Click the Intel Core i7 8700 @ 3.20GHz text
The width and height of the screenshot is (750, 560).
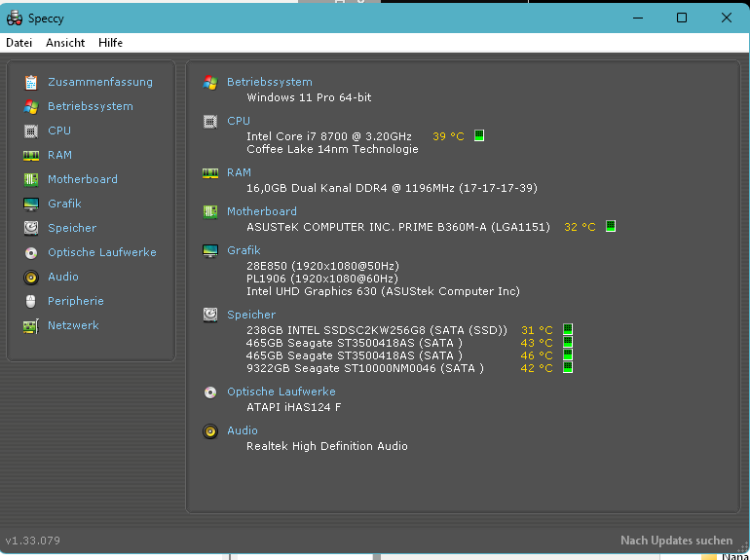[x=329, y=136]
